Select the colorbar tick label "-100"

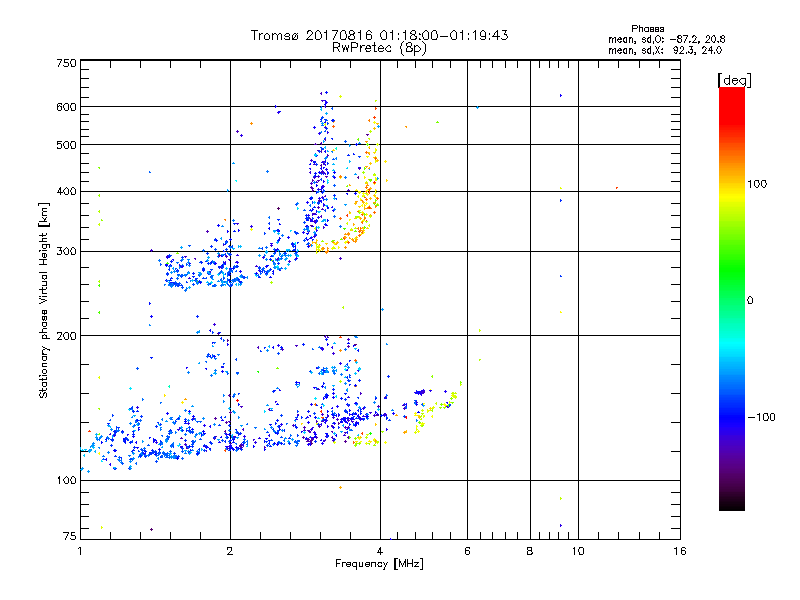[x=761, y=417]
